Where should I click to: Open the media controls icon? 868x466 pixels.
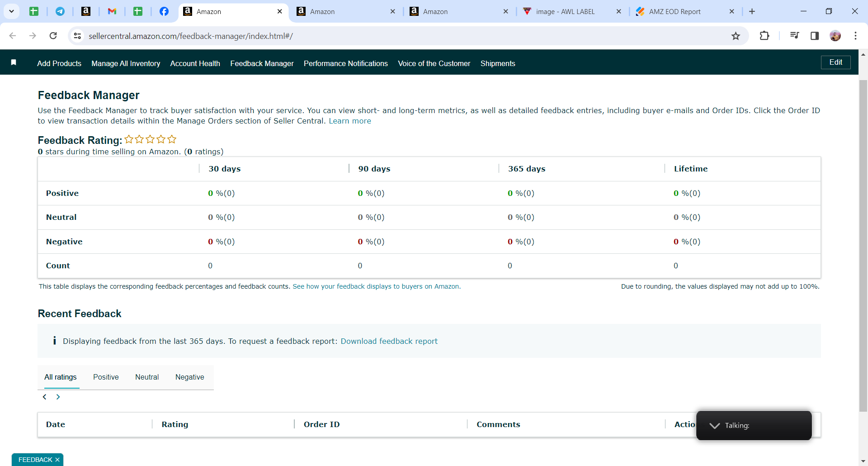point(794,36)
